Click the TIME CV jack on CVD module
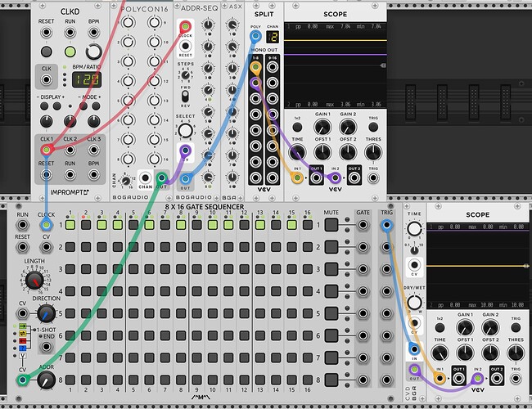This screenshot has height=409, width=532. coord(414,265)
